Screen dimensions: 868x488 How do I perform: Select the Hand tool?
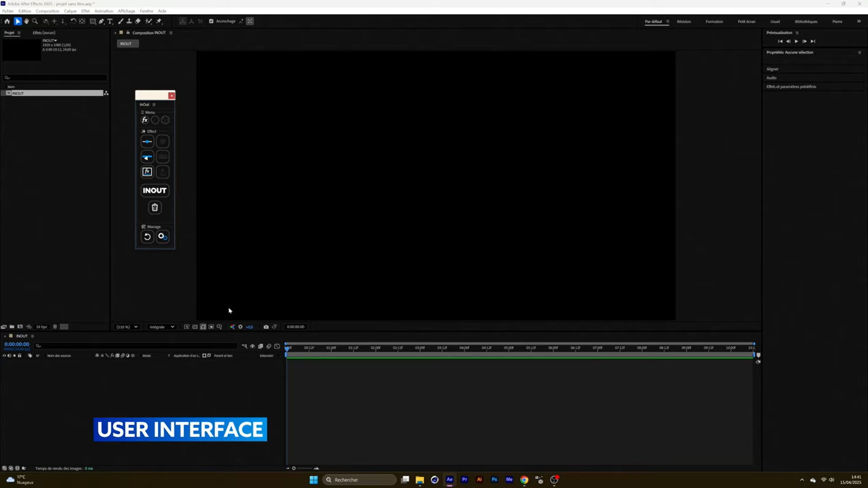click(26, 21)
